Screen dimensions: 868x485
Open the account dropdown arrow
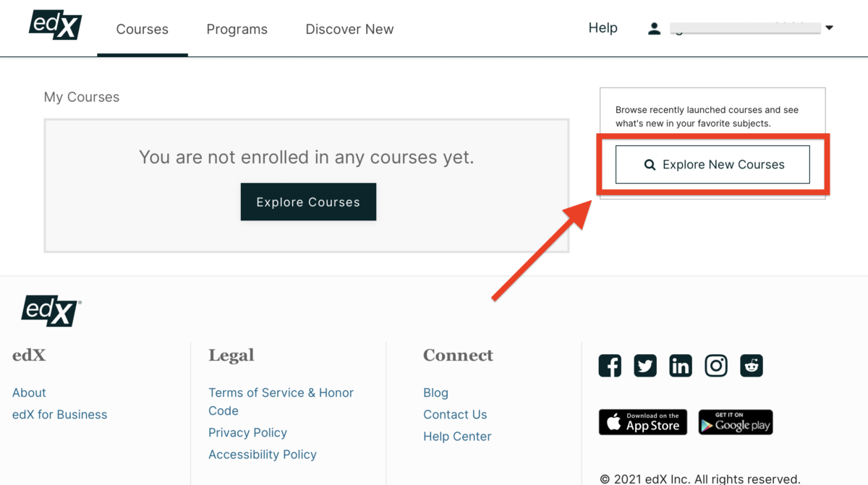coord(827,28)
